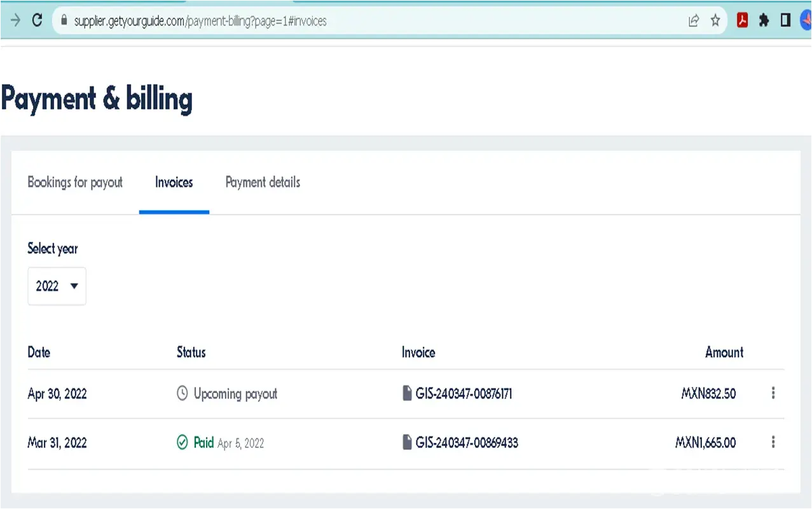Viewport: 812px width, 509px height.
Task: Share this page from address bar
Action: coord(694,21)
